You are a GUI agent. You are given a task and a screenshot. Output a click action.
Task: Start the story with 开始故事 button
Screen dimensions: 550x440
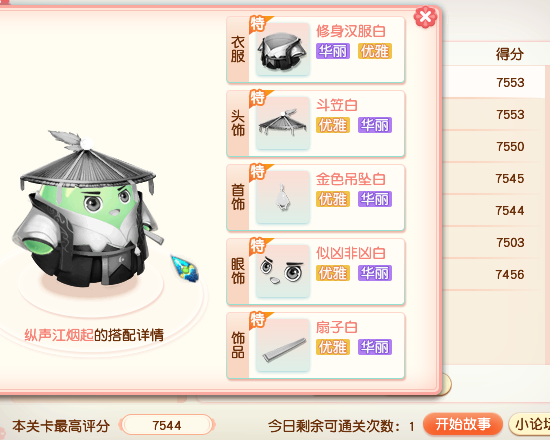463,424
